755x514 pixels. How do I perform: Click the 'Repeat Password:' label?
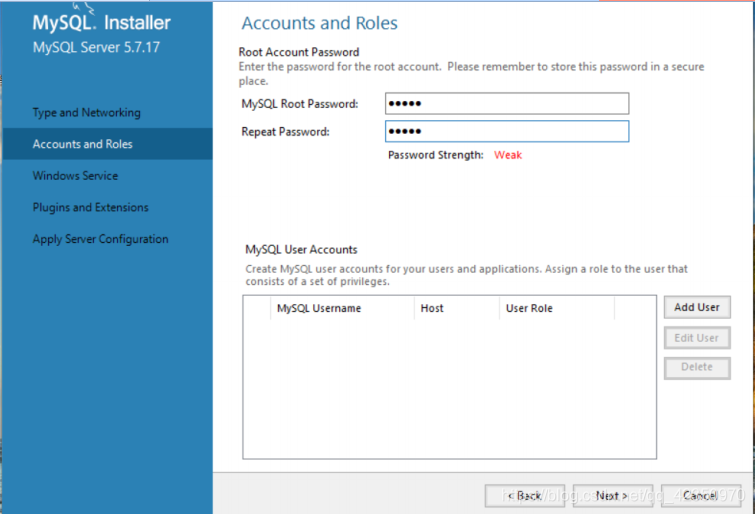coord(286,132)
